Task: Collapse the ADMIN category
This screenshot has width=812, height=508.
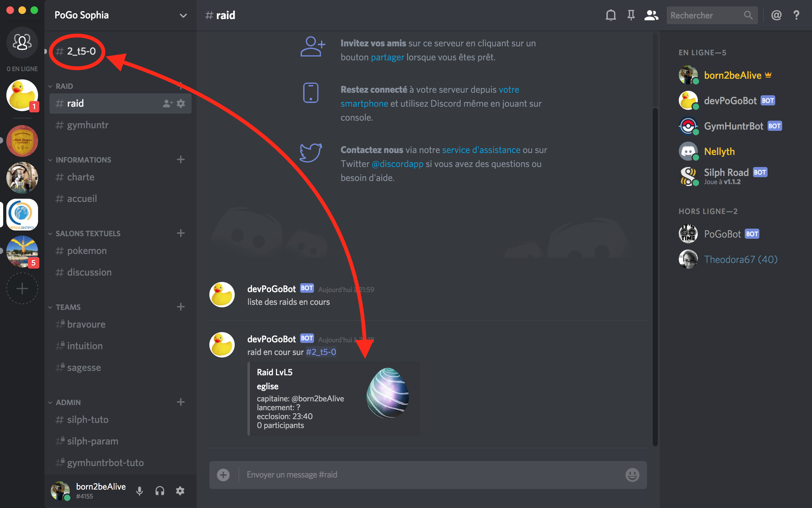Action: pyautogui.click(x=64, y=402)
